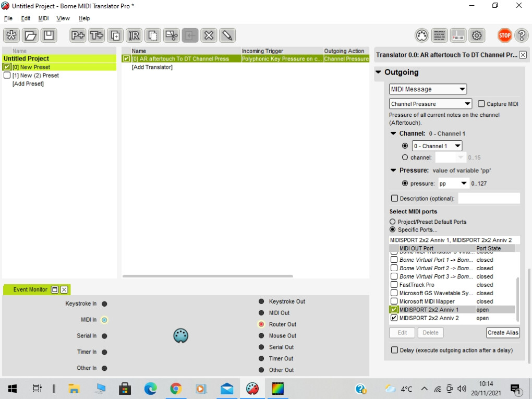This screenshot has width=532, height=399.
Task: Copy the selection using the toolbar copy icon
Action: click(152, 35)
